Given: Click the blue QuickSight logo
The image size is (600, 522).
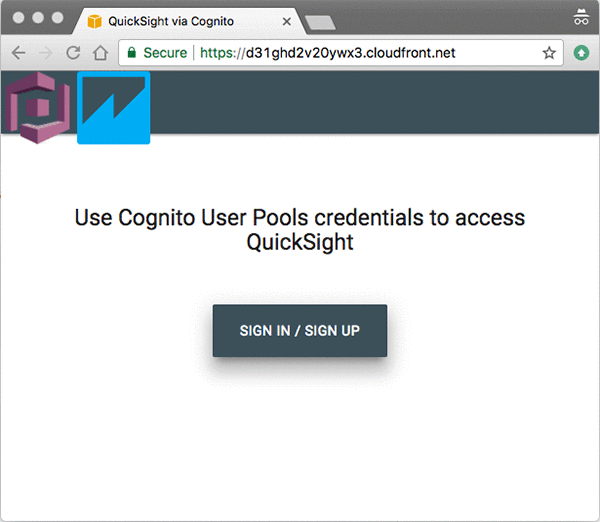Looking at the screenshot, I should [114, 108].
